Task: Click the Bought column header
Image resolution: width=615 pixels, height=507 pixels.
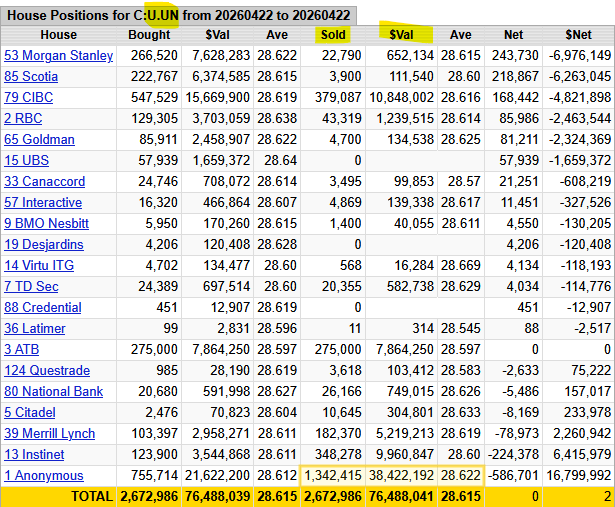Action: click(149, 35)
